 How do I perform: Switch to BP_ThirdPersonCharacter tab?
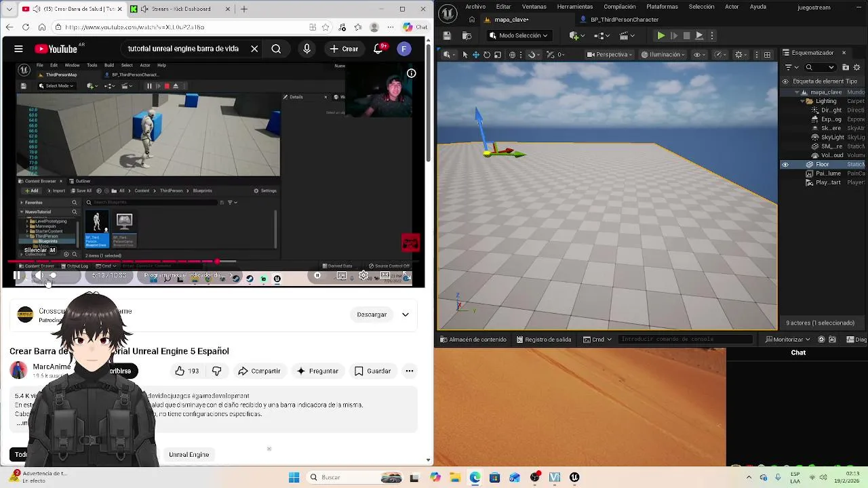[x=619, y=20]
